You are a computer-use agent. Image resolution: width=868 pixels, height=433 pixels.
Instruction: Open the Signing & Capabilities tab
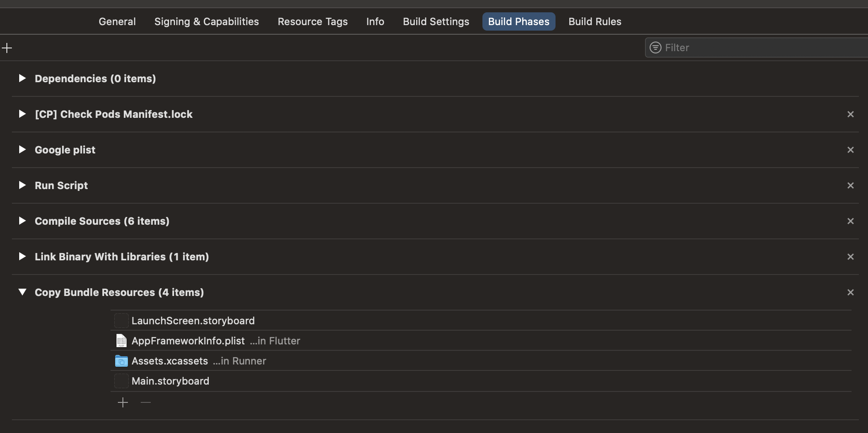tap(206, 21)
